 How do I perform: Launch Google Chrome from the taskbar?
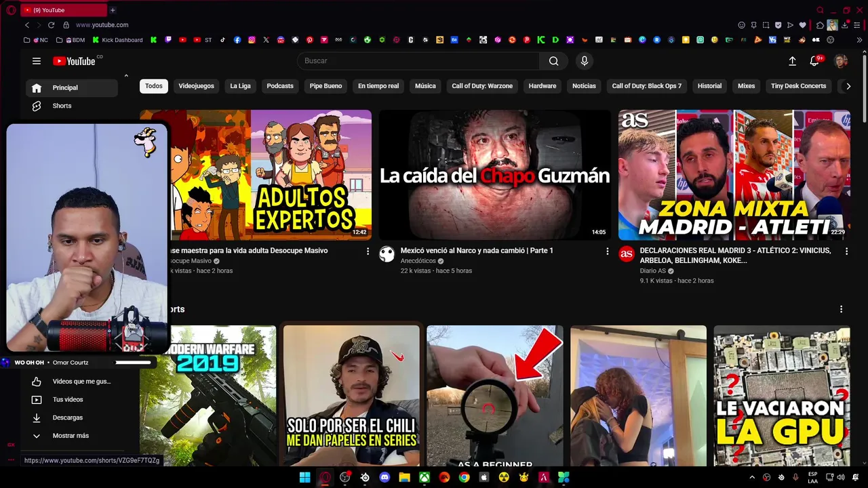tap(464, 477)
